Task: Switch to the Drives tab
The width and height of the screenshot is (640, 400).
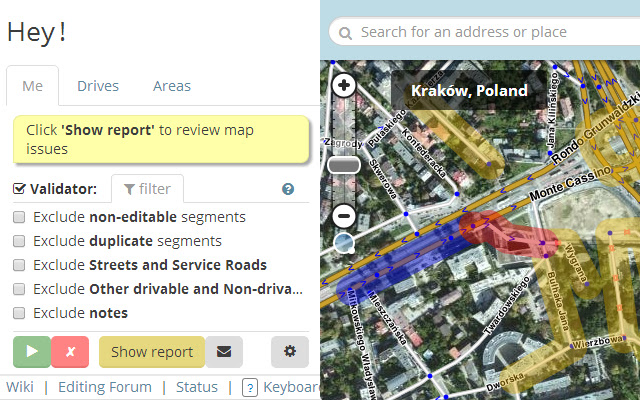Action: (x=98, y=86)
